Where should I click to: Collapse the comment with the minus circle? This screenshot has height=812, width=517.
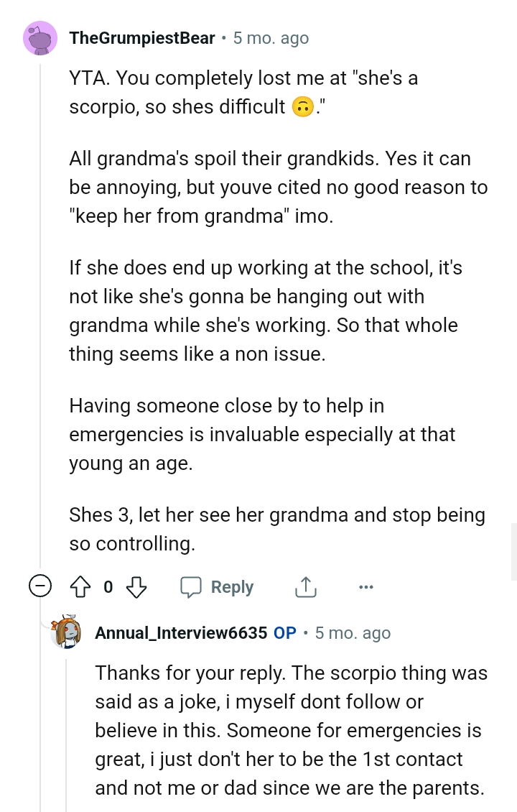40,587
